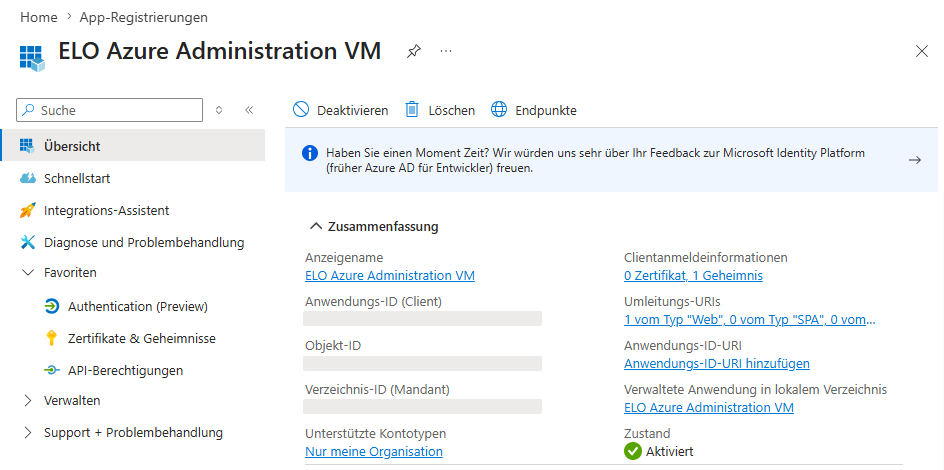Click the Endpunkte globe icon
Screen dimensions: 944x470
pos(499,110)
